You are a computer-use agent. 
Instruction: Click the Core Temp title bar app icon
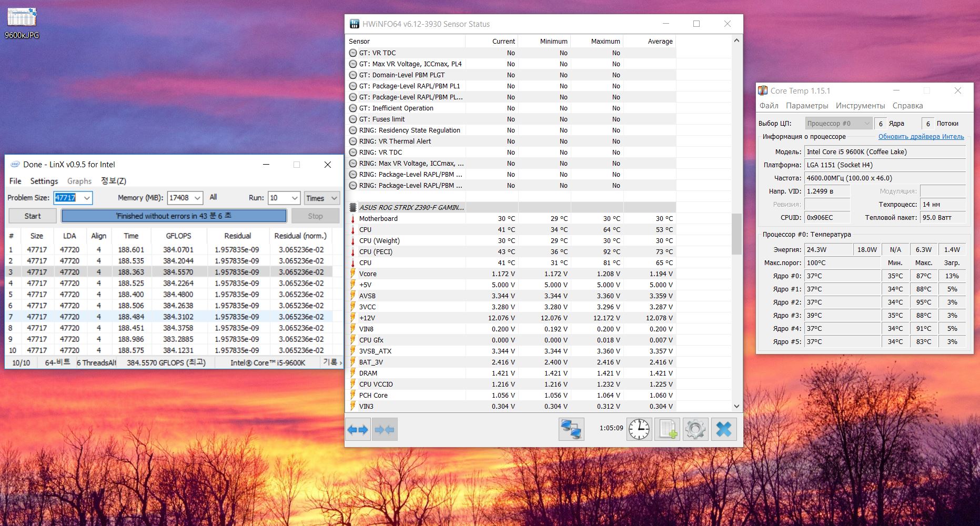(x=763, y=90)
